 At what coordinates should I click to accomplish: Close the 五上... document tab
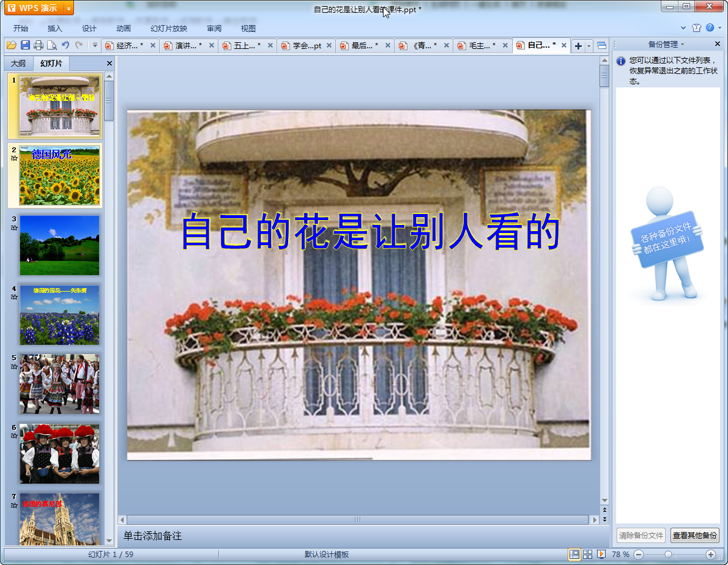(270, 45)
